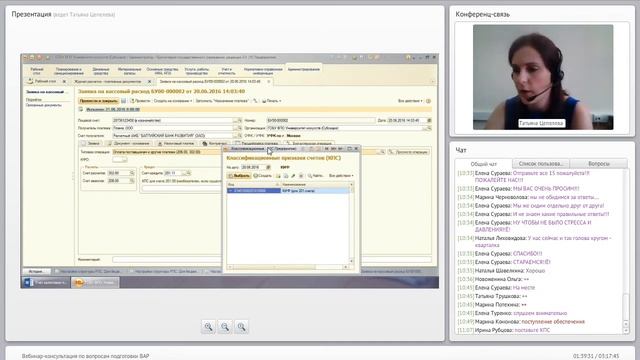Click the help icon beside Все действия
The height and width of the screenshot is (360, 640).
(428, 101)
